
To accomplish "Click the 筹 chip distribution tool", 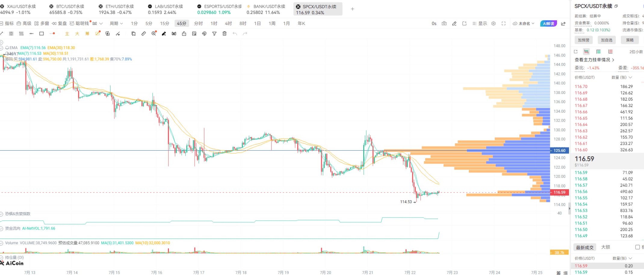I will [x=87, y=33].
